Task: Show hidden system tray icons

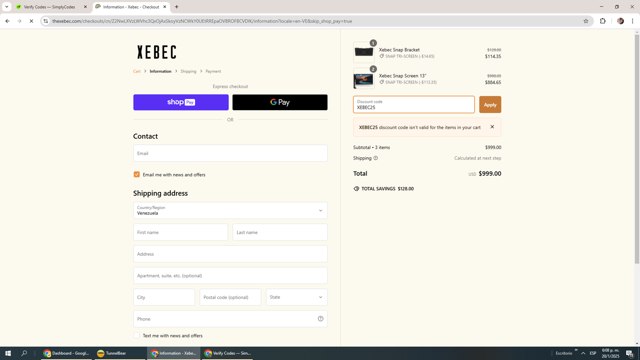Action: [x=583, y=353]
